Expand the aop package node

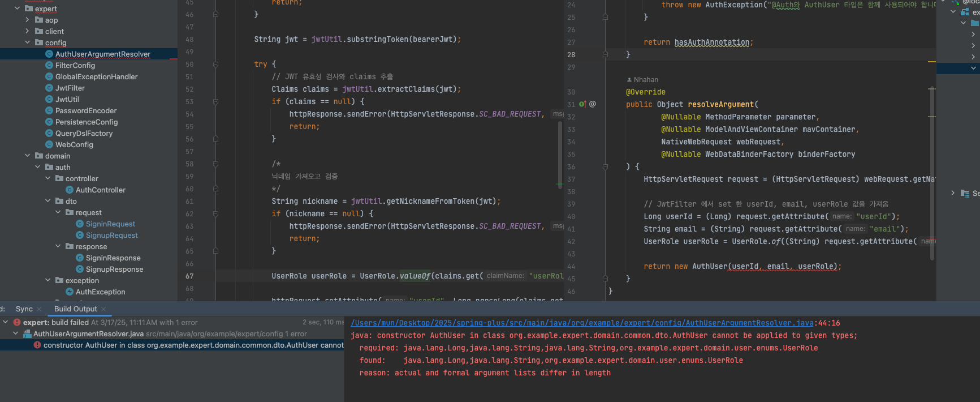[x=27, y=20]
